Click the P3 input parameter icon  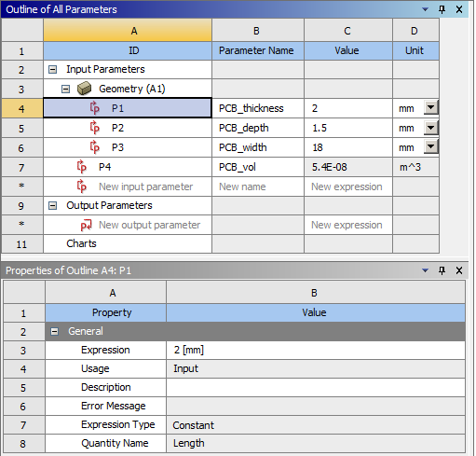pos(94,147)
